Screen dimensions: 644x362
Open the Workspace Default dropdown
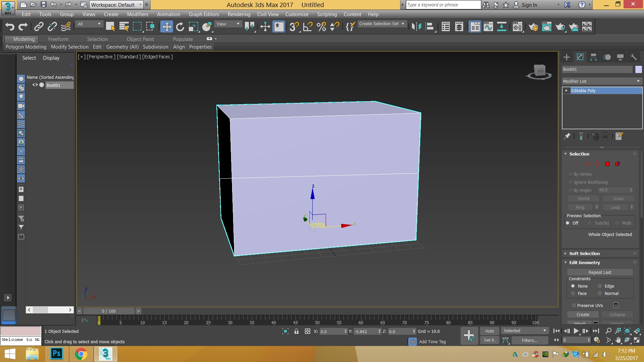116,5
